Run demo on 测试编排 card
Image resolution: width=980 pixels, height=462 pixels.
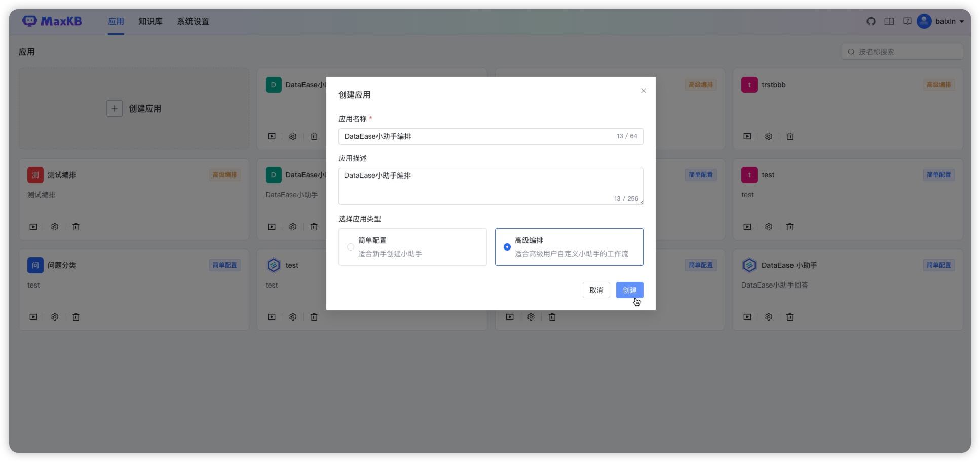[33, 227]
